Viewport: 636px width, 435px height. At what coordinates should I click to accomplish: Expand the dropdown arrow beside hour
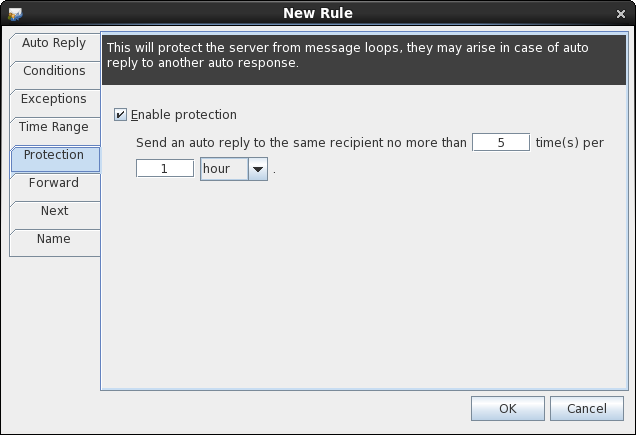(258, 169)
